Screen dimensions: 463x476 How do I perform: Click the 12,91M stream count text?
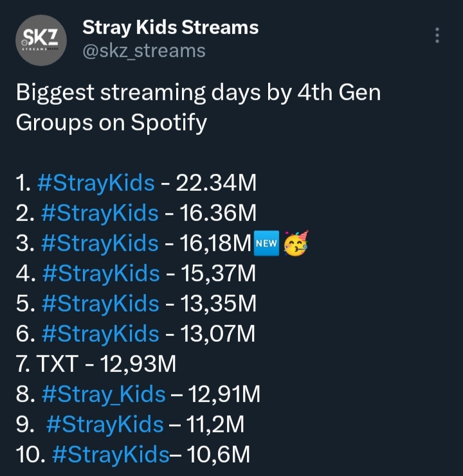pos(224,394)
